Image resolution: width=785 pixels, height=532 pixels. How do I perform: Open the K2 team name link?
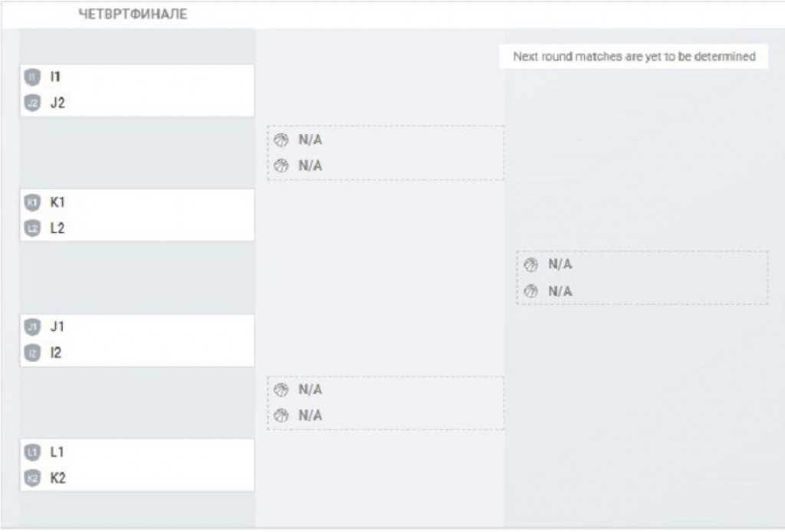57,478
